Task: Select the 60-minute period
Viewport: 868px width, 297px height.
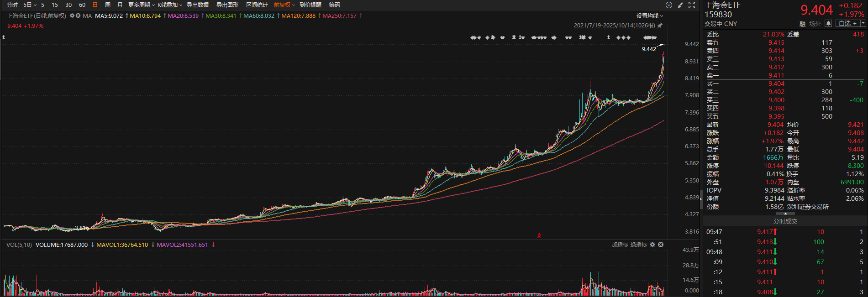Action: click(x=82, y=5)
